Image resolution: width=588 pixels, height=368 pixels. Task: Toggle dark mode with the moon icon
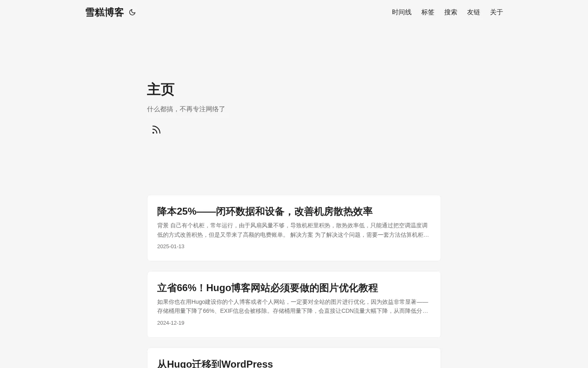point(132,12)
